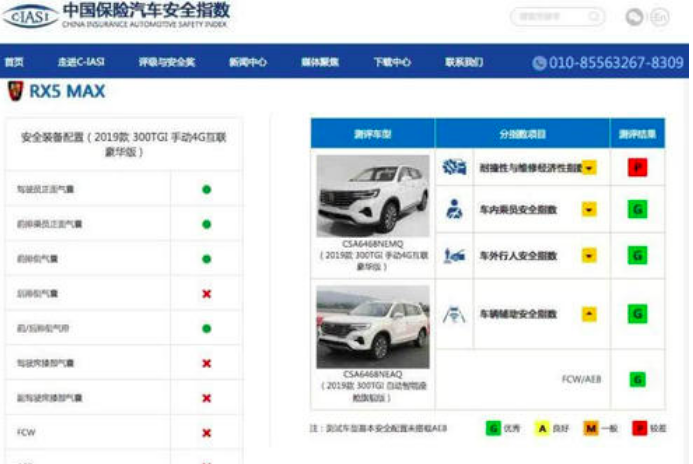Click the vehicle assistance safety index icon
The width and height of the screenshot is (693, 464).
pyautogui.click(x=454, y=314)
